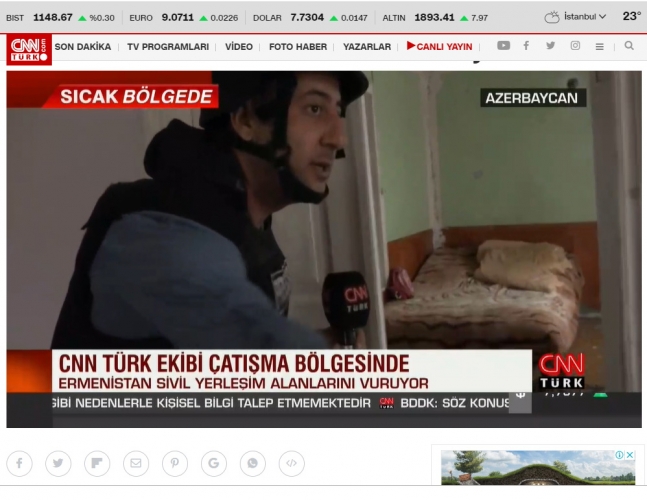Share article on Google circle button
The height and width of the screenshot is (500, 647).
coord(214,463)
